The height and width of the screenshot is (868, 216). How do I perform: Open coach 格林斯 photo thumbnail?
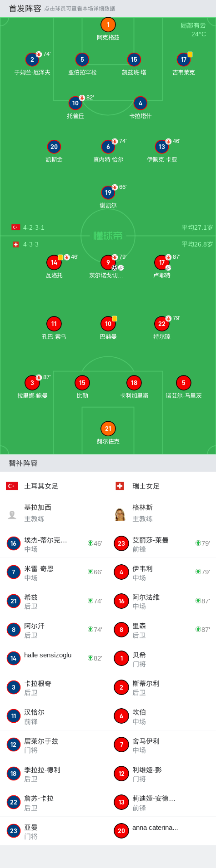[x=120, y=514]
